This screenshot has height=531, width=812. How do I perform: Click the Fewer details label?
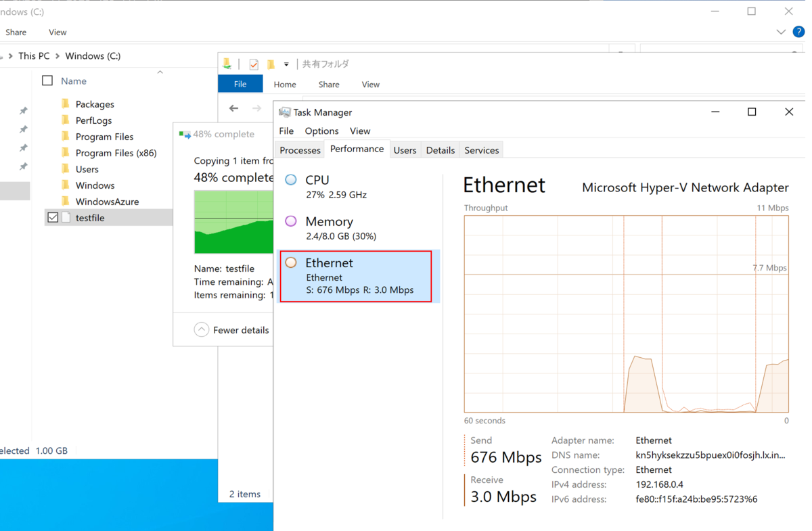click(241, 330)
